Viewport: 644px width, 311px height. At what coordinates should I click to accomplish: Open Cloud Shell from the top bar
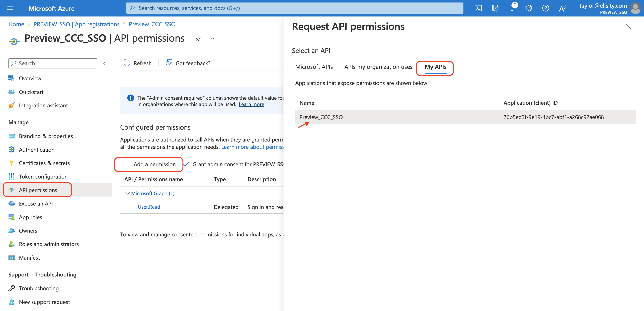pos(478,8)
